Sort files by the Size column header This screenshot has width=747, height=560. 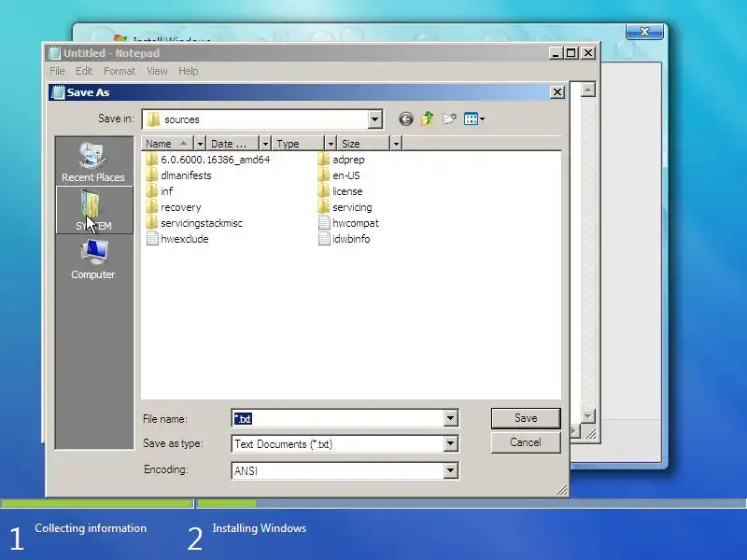(364, 144)
